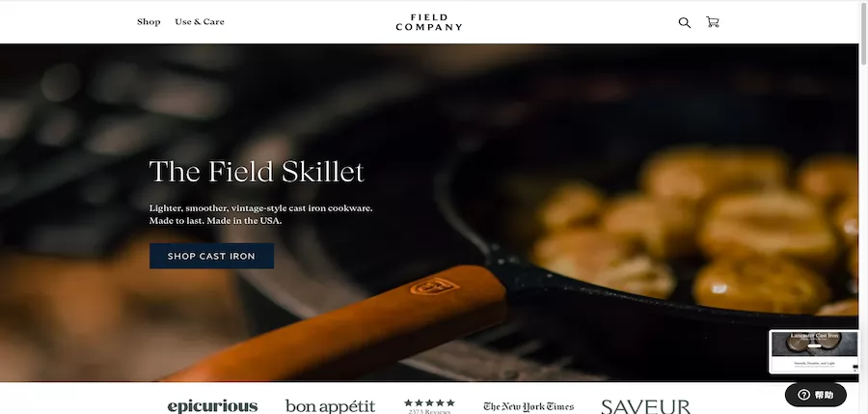The width and height of the screenshot is (868, 414).
Task: Click the page vertical scrollbar thumb
Action: (x=863, y=35)
